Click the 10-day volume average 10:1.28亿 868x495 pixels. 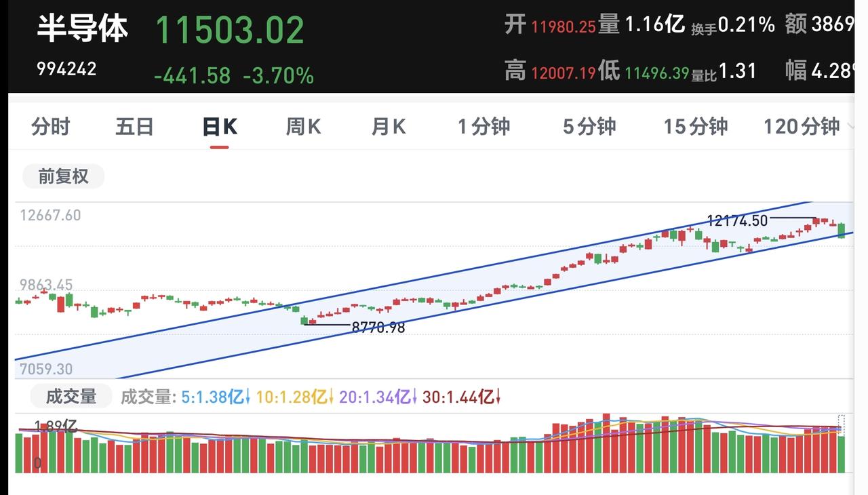[295, 397]
